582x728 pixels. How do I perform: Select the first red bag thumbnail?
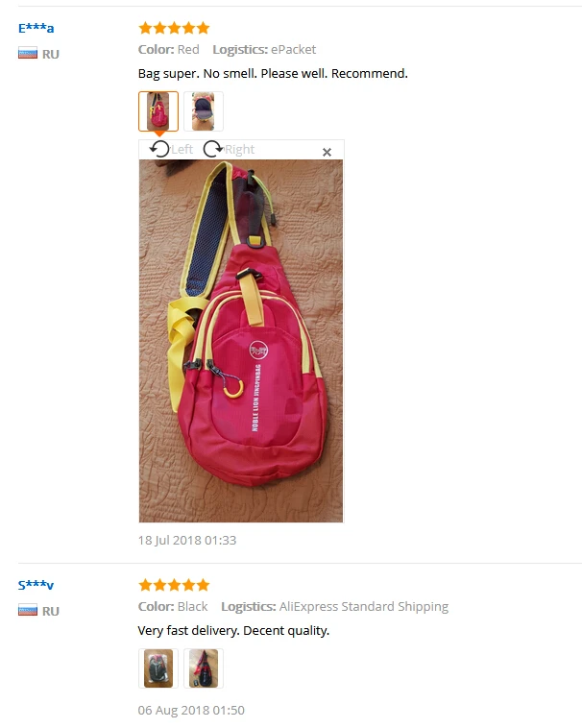[x=158, y=111]
